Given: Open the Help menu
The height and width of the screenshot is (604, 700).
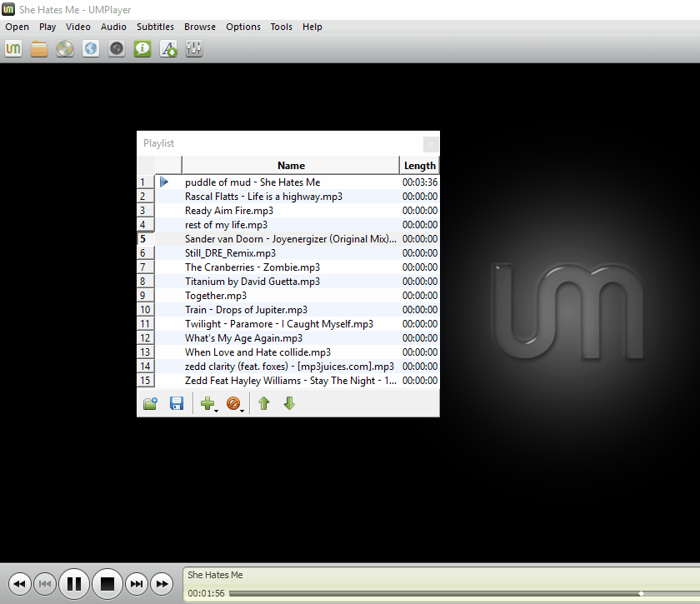Looking at the screenshot, I should tap(312, 27).
